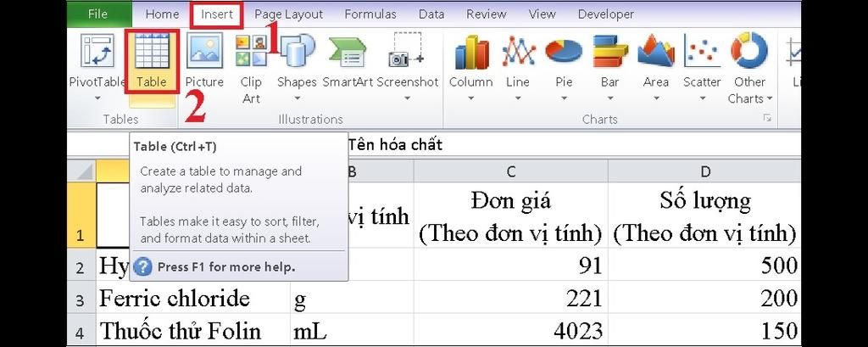Switch to the Home ribbon tab

point(162,14)
